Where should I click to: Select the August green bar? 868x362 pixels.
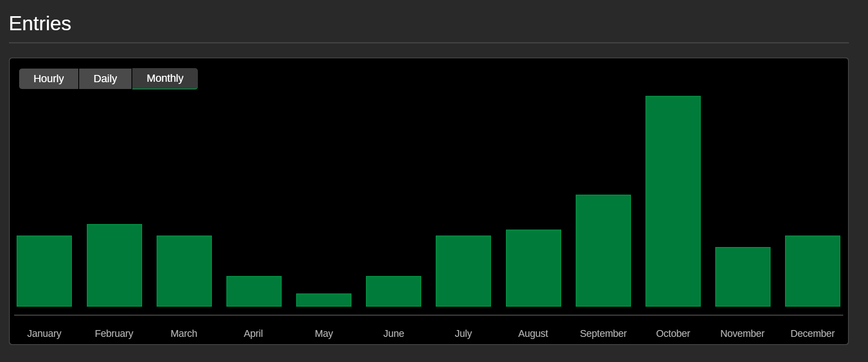click(x=533, y=268)
